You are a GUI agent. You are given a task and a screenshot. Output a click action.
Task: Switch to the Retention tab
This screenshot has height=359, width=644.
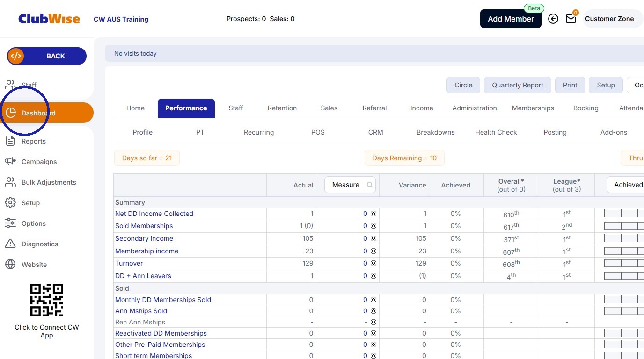pyautogui.click(x=282, y=108)
